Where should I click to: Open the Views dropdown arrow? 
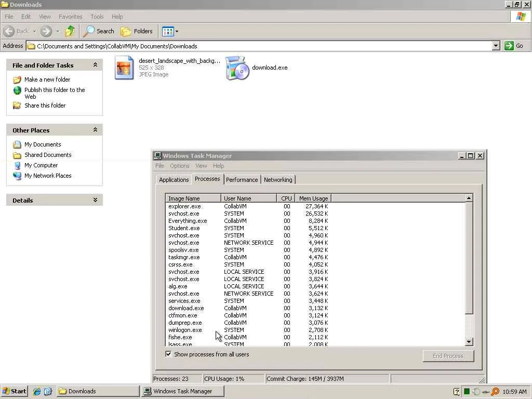pyautogui.click(x=177, y=32)
